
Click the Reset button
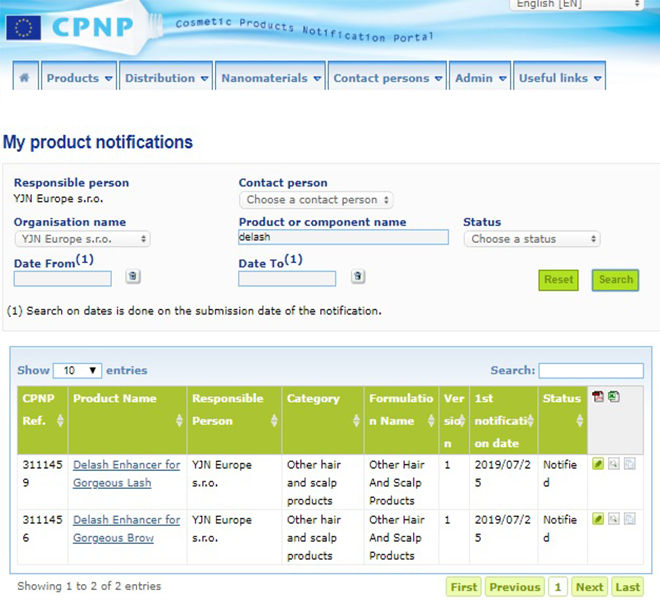pos(559,280)
